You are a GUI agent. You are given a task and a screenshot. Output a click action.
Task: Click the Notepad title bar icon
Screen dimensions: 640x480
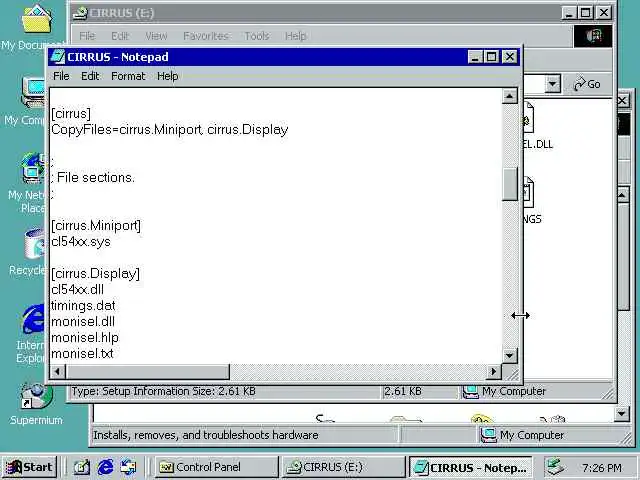pos(58,57)
